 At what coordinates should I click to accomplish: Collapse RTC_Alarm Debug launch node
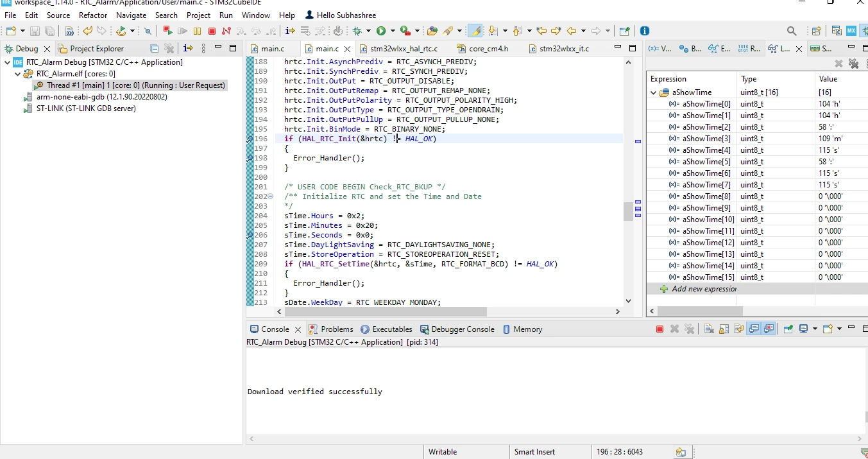click(7, 62)
